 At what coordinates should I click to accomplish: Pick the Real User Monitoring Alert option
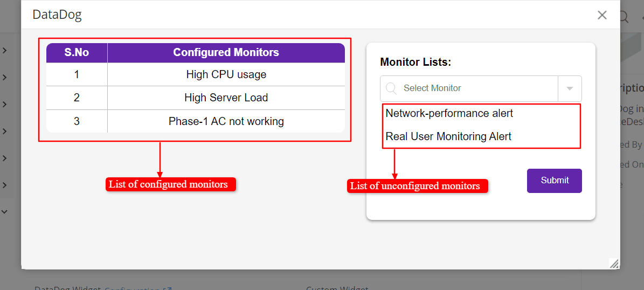click(x=448, y=137)
